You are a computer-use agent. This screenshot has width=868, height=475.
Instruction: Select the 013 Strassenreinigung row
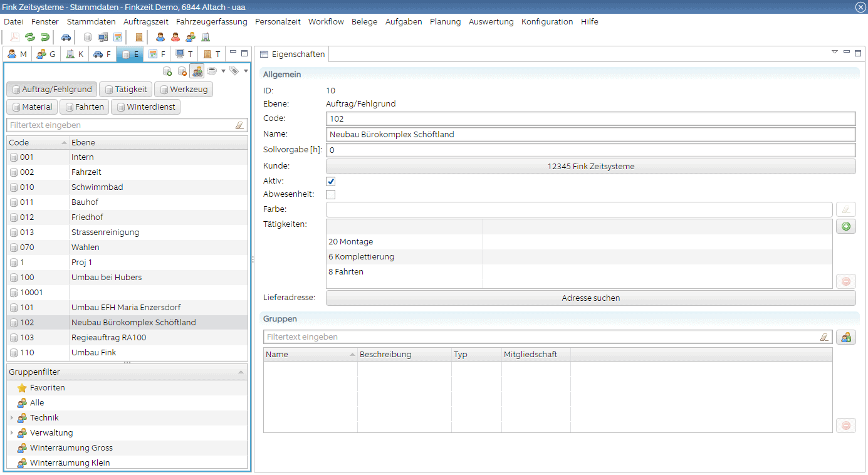127,232
